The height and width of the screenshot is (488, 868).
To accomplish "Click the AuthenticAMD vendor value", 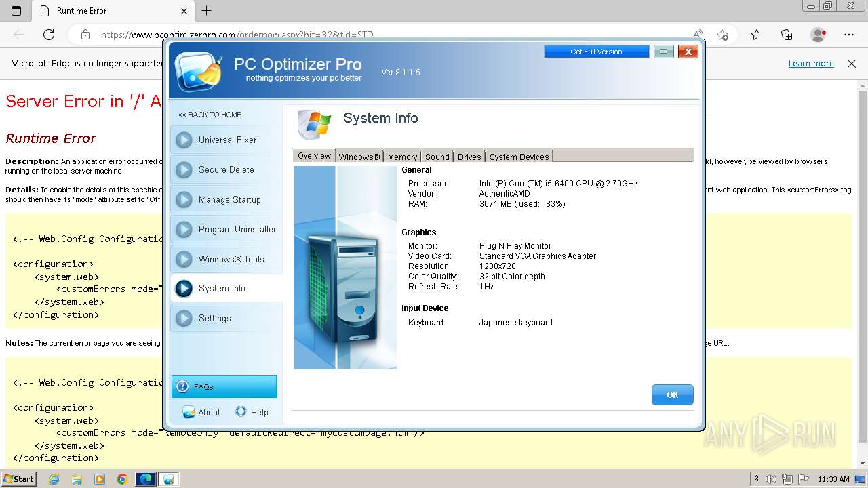I will click(505, 194).
